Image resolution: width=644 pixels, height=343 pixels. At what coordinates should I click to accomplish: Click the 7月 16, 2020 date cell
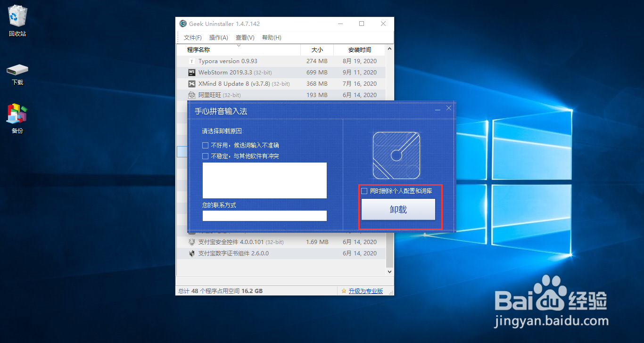tap(360, 84)
